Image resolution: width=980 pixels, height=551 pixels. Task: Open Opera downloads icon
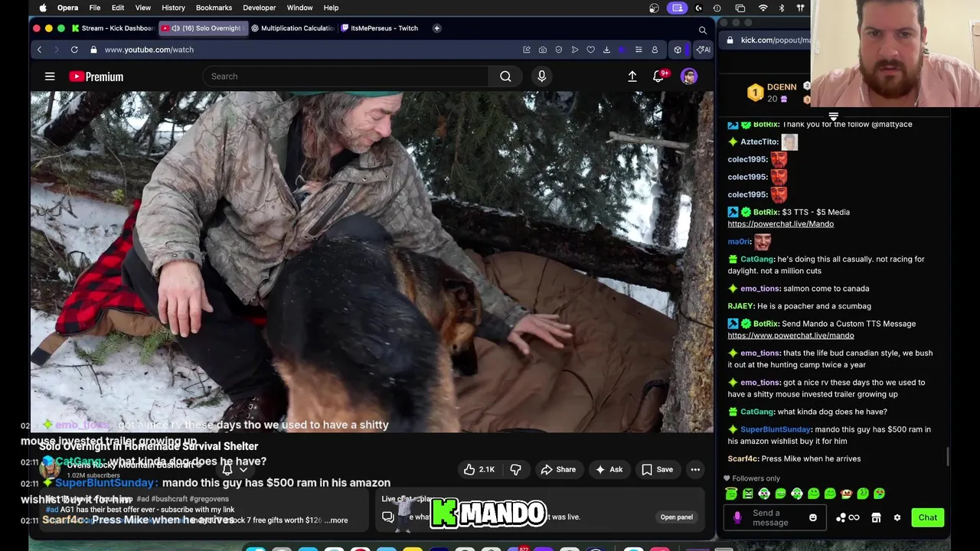(606, 50)
